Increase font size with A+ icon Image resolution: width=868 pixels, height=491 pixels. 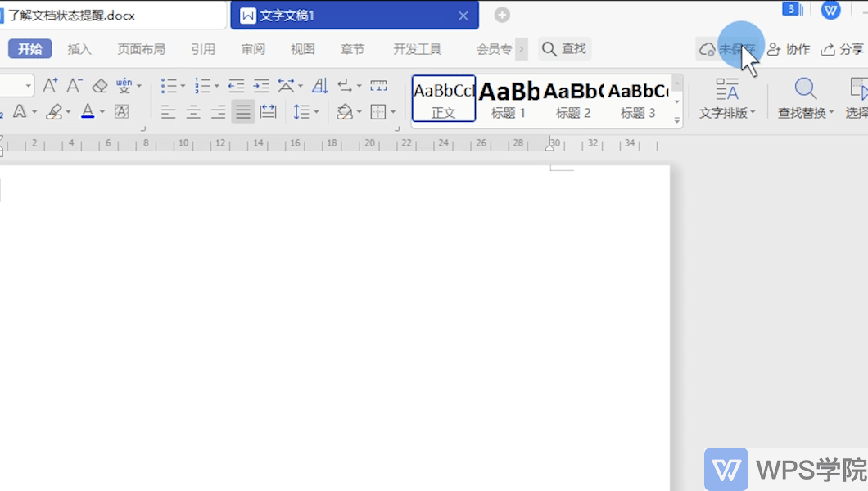point(51,86)
